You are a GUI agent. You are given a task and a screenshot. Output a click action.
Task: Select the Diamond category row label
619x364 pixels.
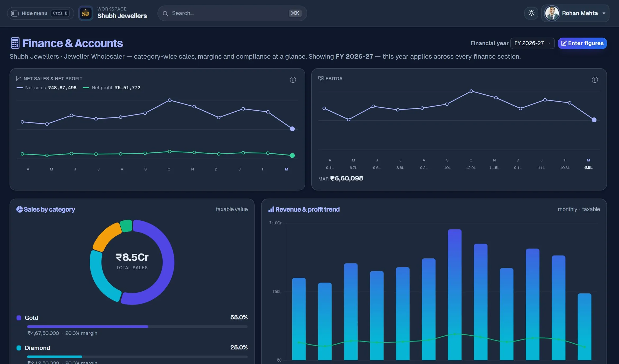[37, 348]
